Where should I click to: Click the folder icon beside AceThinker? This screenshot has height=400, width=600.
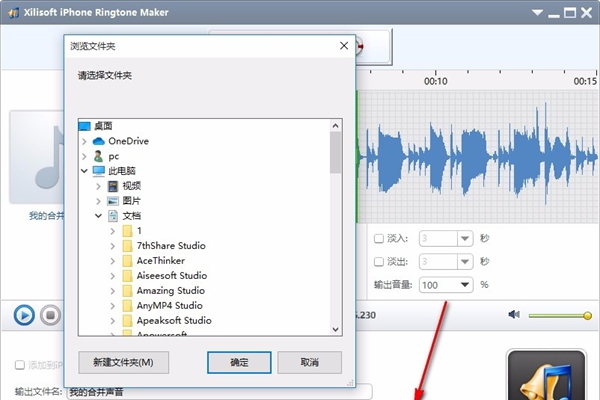tap(127, 261)
